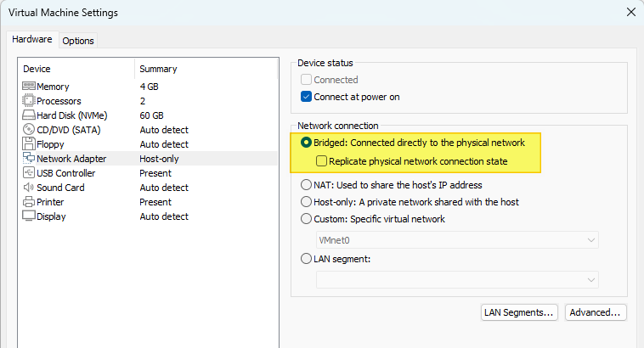Click the Processors summary value 2
Image resolution: width=644 pixels, height=348 pixels.
tap(143, 101)
